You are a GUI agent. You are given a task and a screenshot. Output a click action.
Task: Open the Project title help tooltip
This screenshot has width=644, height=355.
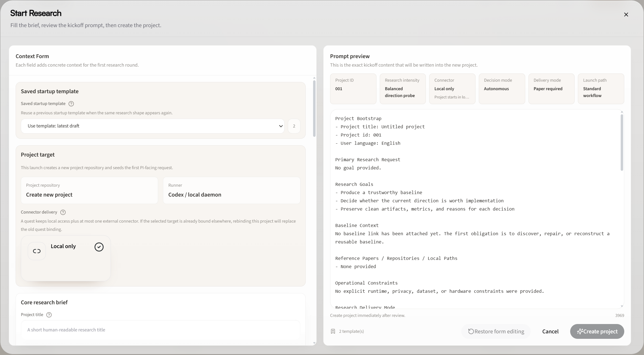click(49, 315)
